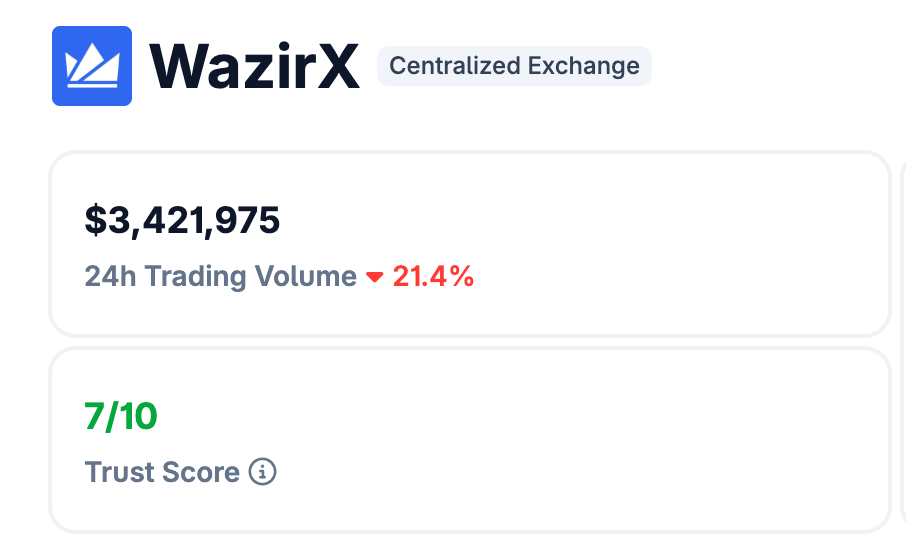Image resolution: width=906 pixels, height=558 pixels.
Task: Click the green 7/10 trust rating
Action: [x=121, y=416]
